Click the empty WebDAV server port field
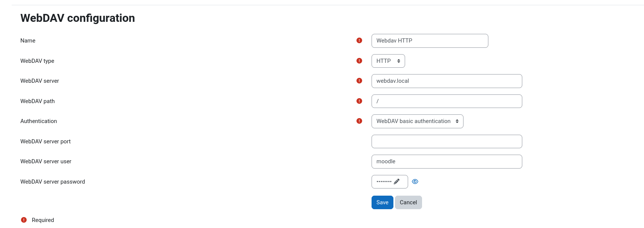644x228 pixels. coord(447,141)
